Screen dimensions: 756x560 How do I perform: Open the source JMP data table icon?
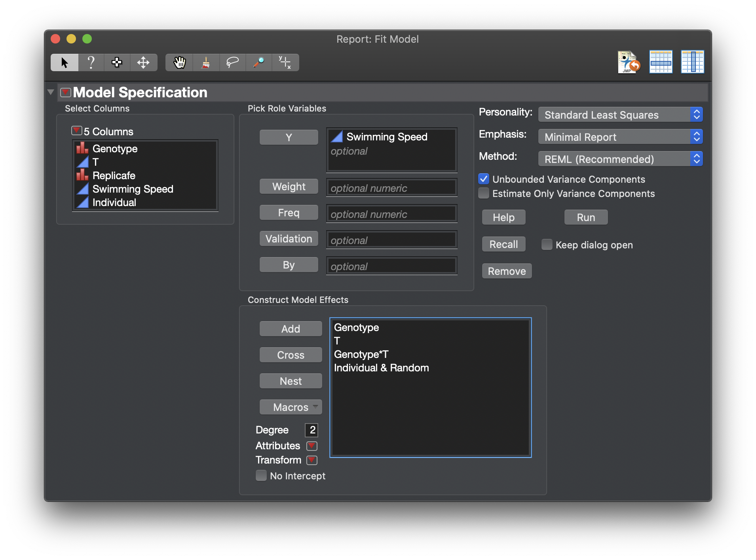(x=628, y=62)
